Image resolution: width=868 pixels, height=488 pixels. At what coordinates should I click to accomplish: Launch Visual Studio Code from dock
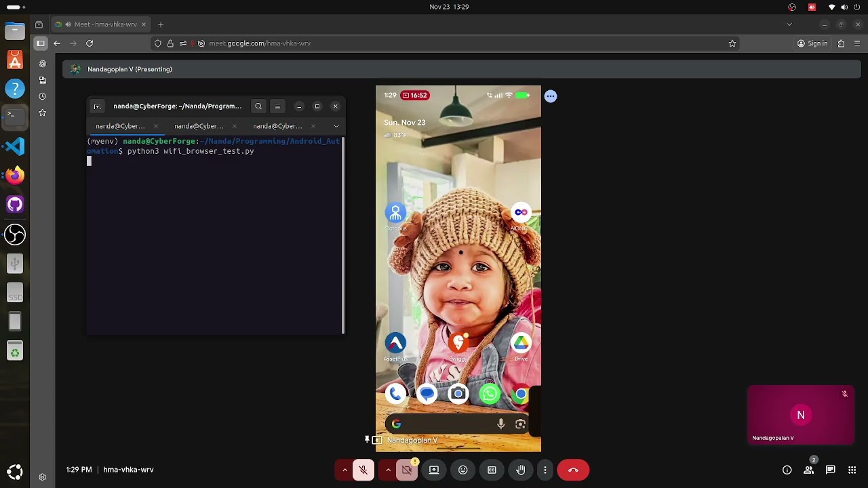pos(15,146)
